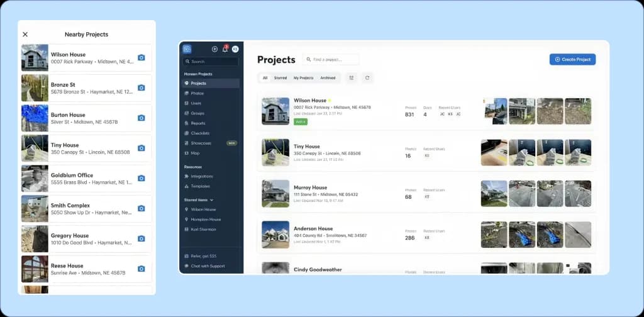Screen dimensions: 644x317
Task: Select the Starred filter tab
Action: (x=280, y=78)
